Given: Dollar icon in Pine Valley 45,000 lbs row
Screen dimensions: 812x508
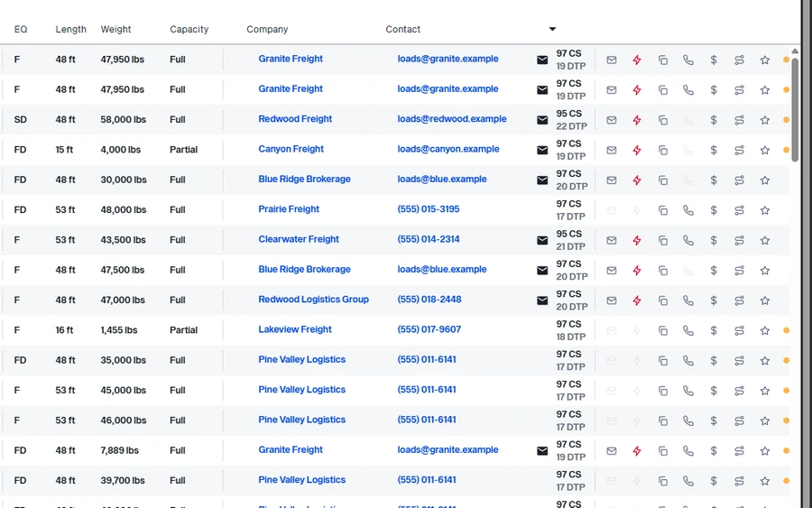Looking at the screenshot, I should tap(714, 391).
